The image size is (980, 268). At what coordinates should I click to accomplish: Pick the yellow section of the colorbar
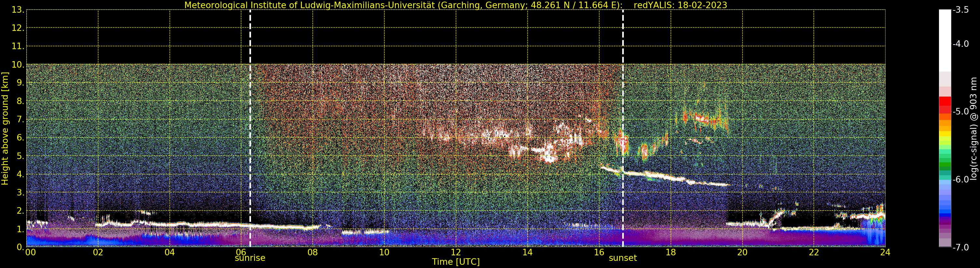pyautogui.click(x=945, y=134)
